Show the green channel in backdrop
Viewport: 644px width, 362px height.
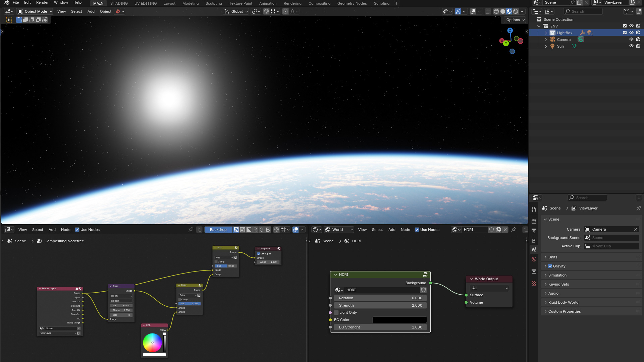pos(262,230)
